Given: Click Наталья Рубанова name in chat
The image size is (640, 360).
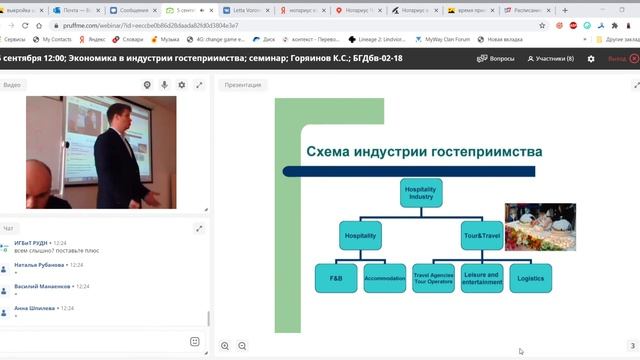Looking at the screenshot, I should coord(39,265).
